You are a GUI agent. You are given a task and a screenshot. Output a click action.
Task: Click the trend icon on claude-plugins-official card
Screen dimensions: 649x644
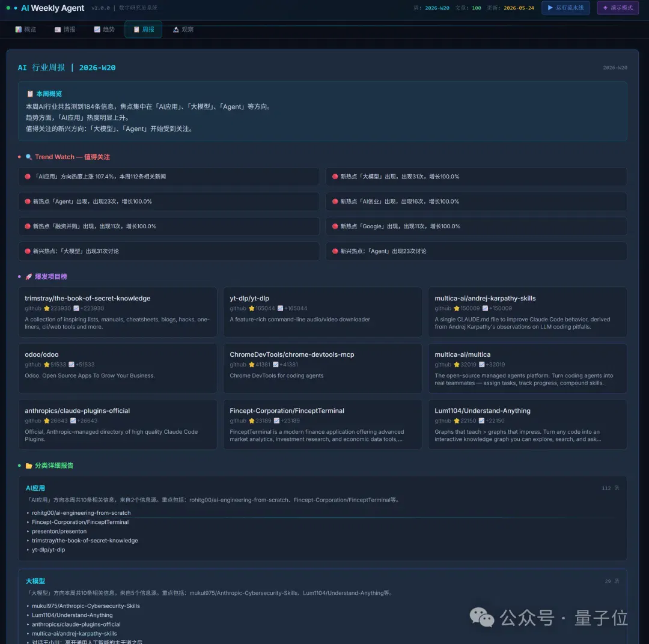73,421
